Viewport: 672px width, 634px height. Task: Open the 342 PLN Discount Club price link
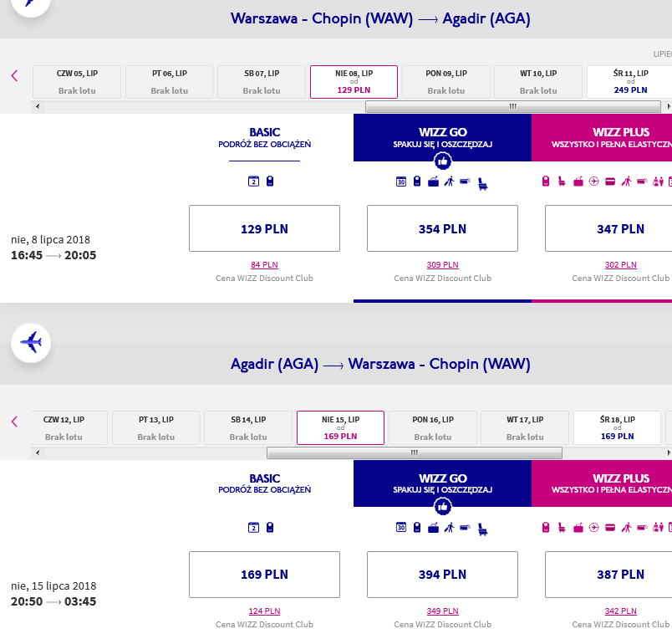click(x=620, y=611)
